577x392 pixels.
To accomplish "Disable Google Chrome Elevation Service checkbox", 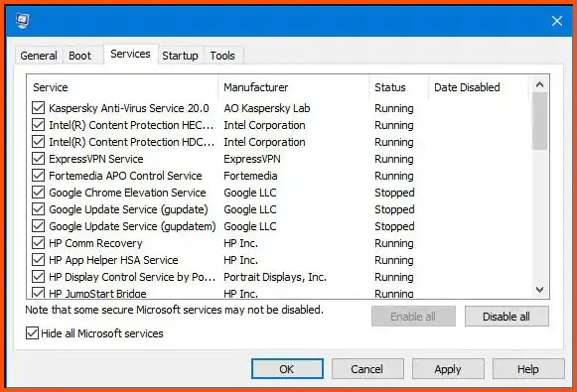I will (39, 193).
